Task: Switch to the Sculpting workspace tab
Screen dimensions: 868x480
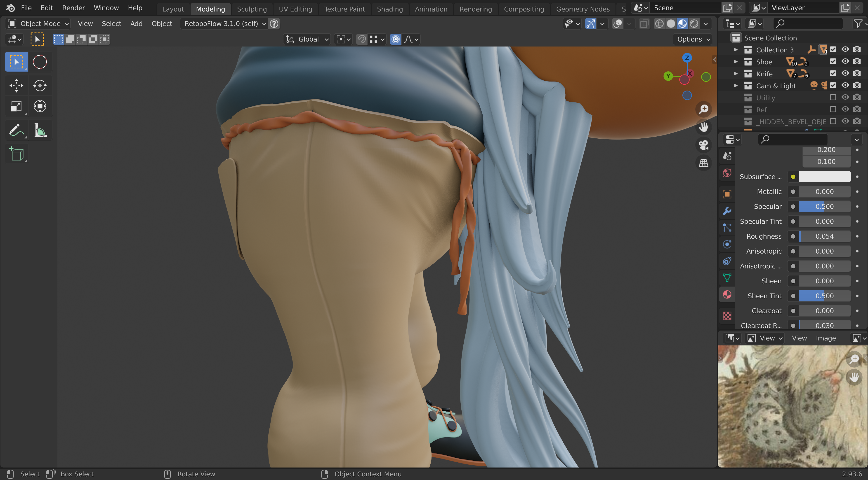Action: pos(251,9)
